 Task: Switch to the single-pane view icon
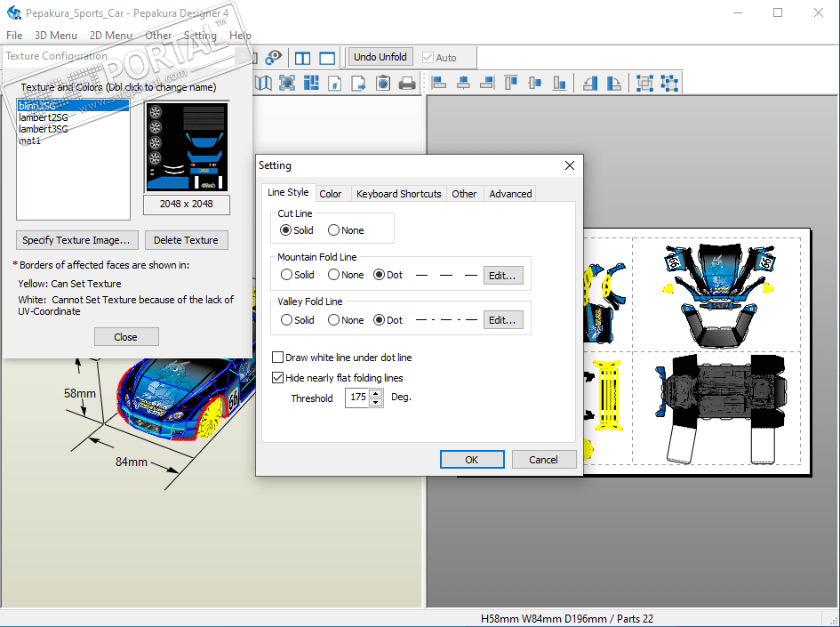pyautogui.click(x=327, y=58)
